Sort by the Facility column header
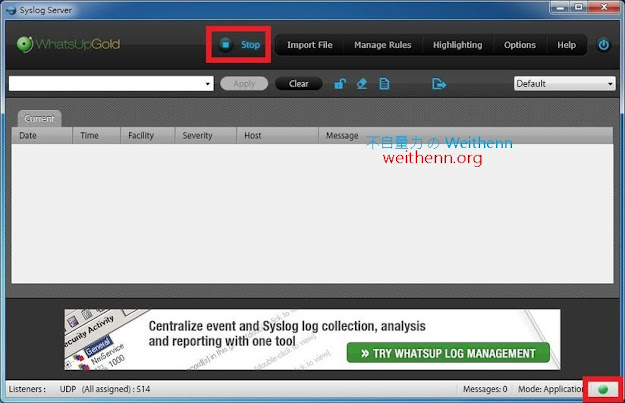The height and width of the screenshot is (403, 625). click(147, 136)
